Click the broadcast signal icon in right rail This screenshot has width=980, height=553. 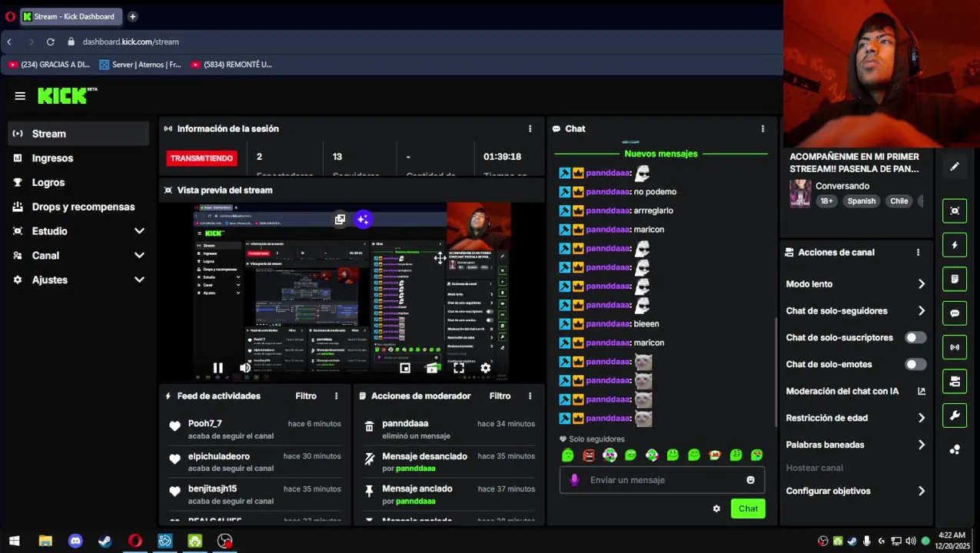click(955, 347)
